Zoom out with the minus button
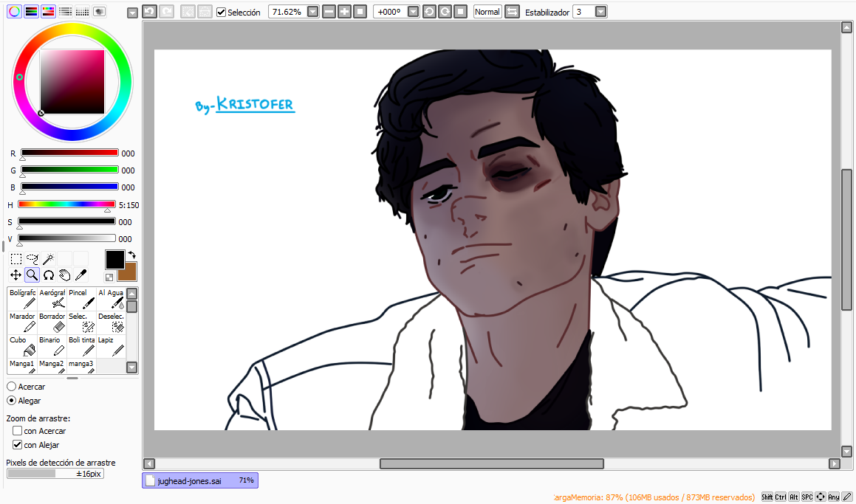Image resolution: width=856 pixels, height=504 pixels. pyautogui.click(x=329, y=12)
